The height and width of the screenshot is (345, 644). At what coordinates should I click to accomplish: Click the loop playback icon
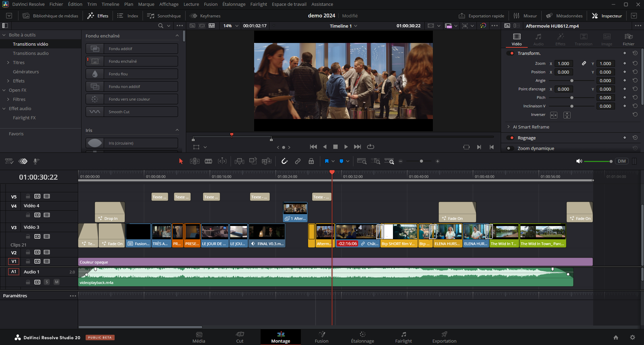pyautogui.click(x=370, y=147)
